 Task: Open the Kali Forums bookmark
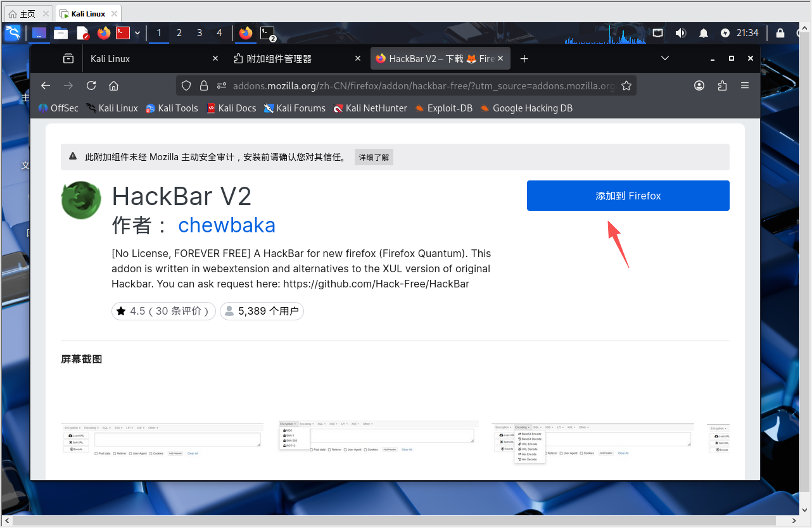click(295, 108)
